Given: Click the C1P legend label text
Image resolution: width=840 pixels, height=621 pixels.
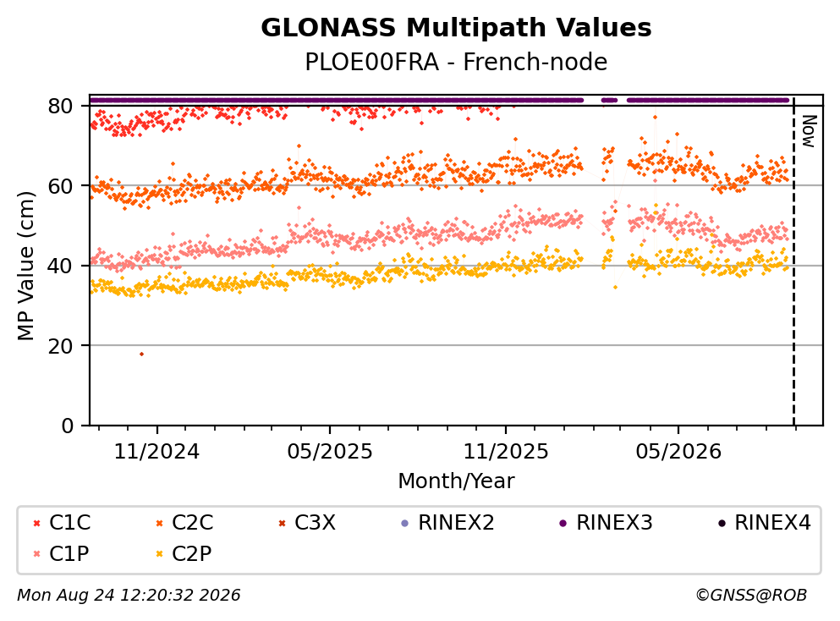Looking at the screenshot, I should point(69,553).
